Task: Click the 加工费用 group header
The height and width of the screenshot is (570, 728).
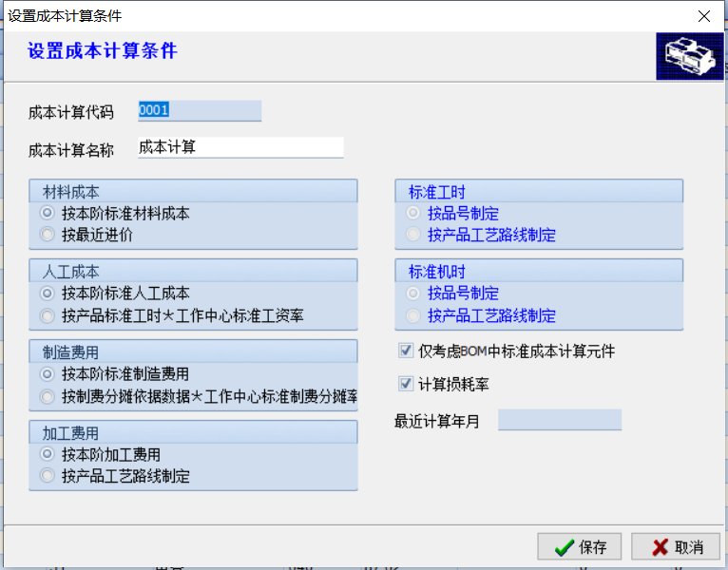Action: 193,432
